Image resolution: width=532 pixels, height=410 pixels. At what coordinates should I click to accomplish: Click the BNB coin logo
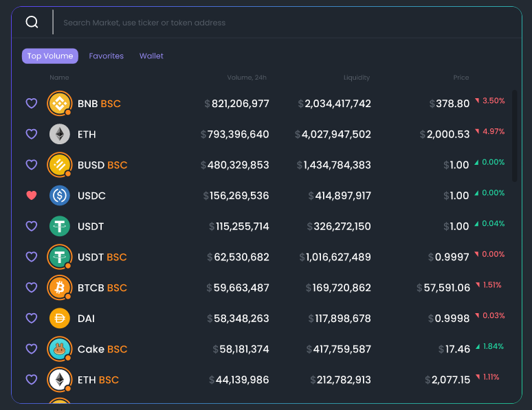click(x=60, y=104)
